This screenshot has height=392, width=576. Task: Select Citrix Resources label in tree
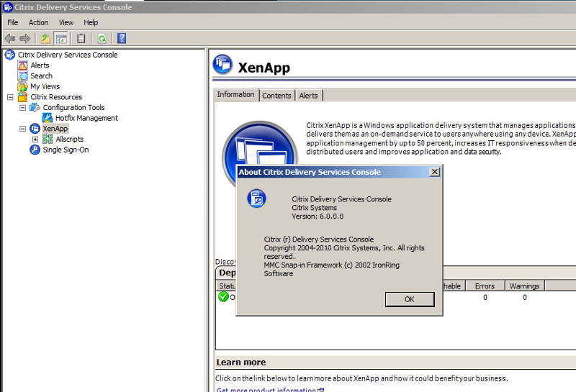click(x=56, y=97)
